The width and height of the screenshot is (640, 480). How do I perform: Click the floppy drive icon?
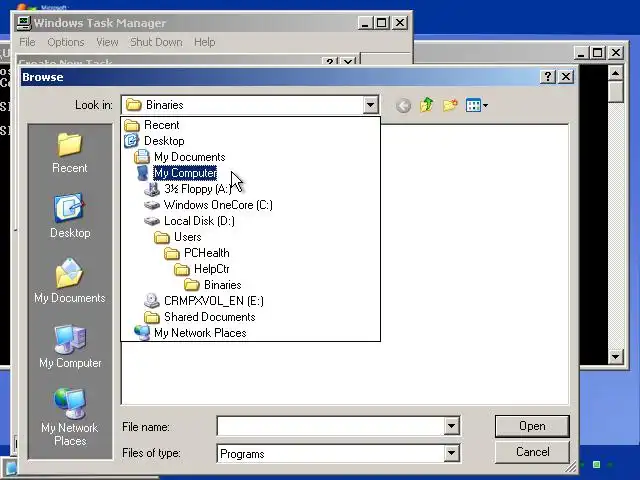[152, 189]
